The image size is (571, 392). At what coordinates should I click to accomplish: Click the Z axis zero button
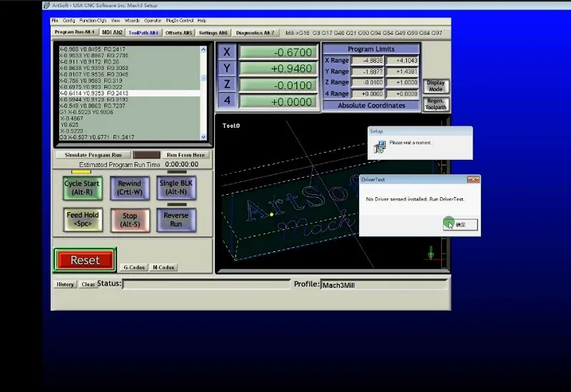pyautogui.click(x=227, y=84)
